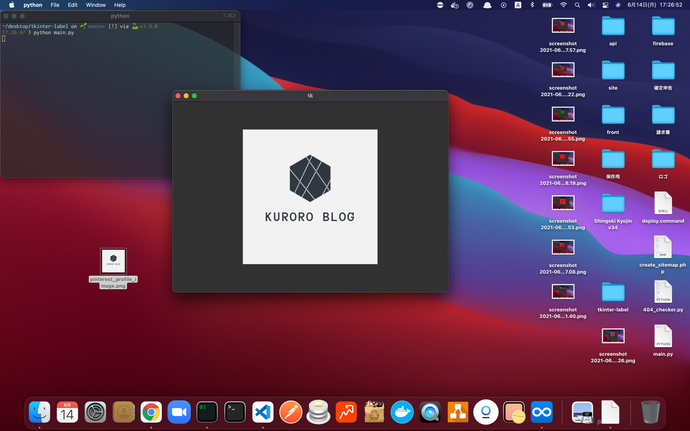
Task: Select screenshot file ending 26.png
Action: point(613,345)
